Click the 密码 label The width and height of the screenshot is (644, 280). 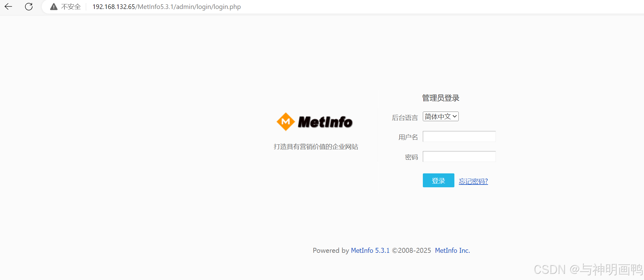point(411,157)
